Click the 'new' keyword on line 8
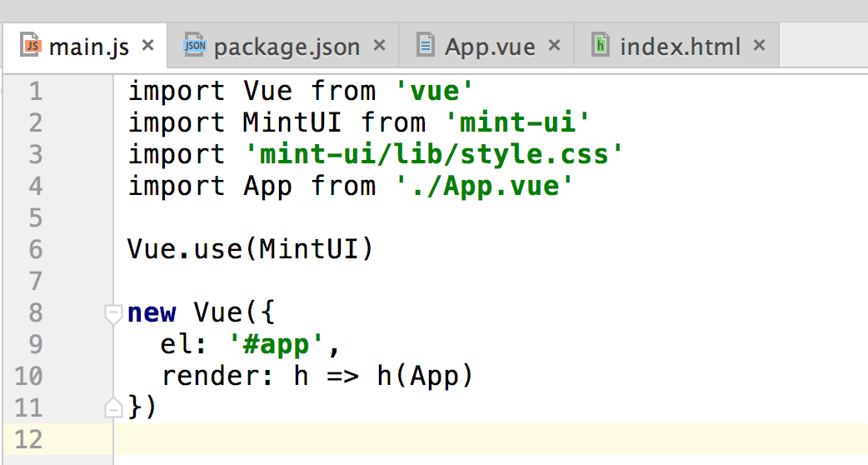The width and height of the screenshot is (868, 465). pos(152,313)
